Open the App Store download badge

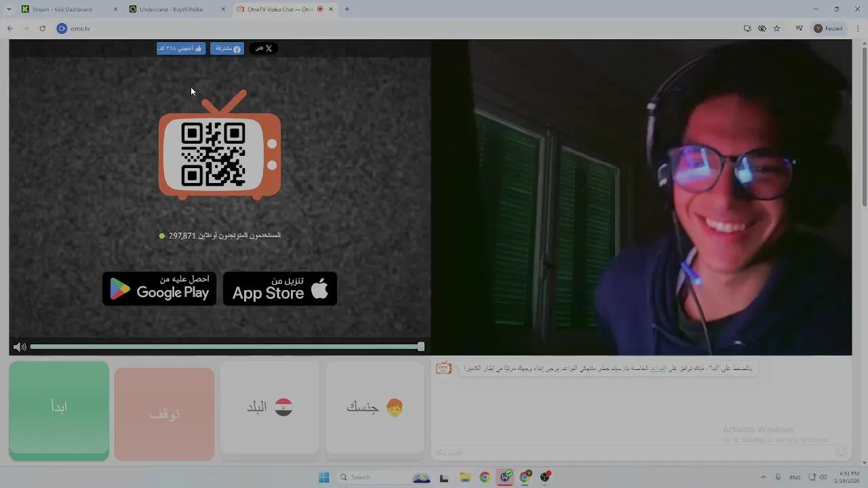[x=280, y=289]
